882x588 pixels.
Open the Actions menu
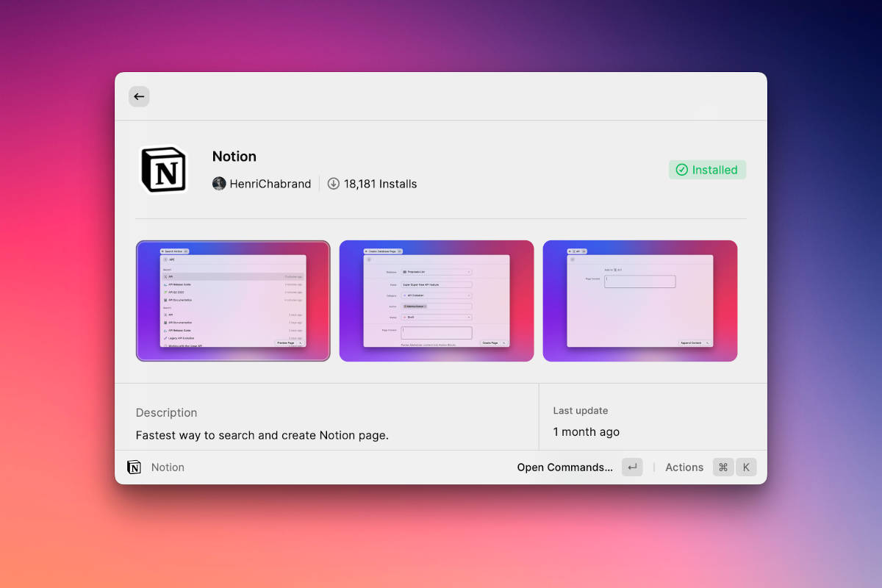click(684, 467)
